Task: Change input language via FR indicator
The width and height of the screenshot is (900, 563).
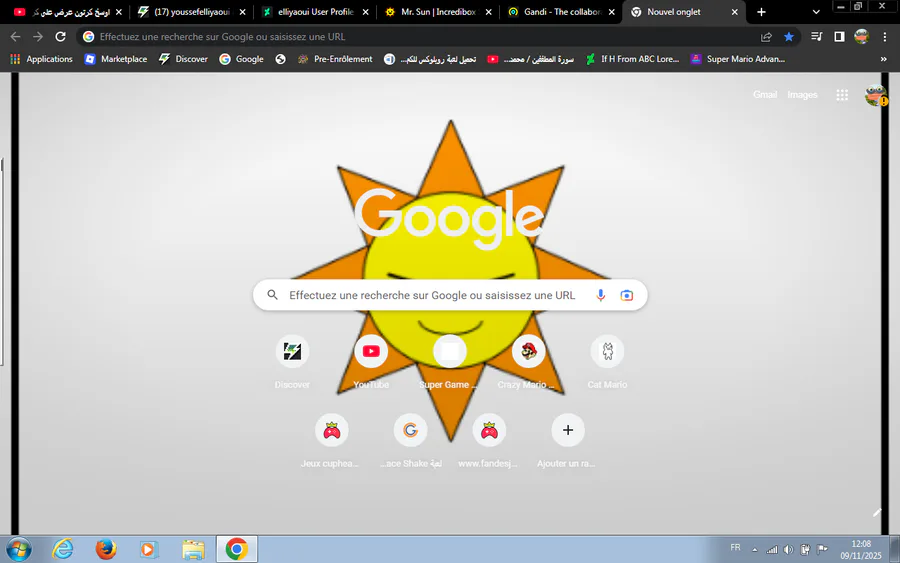Action: 735,548
